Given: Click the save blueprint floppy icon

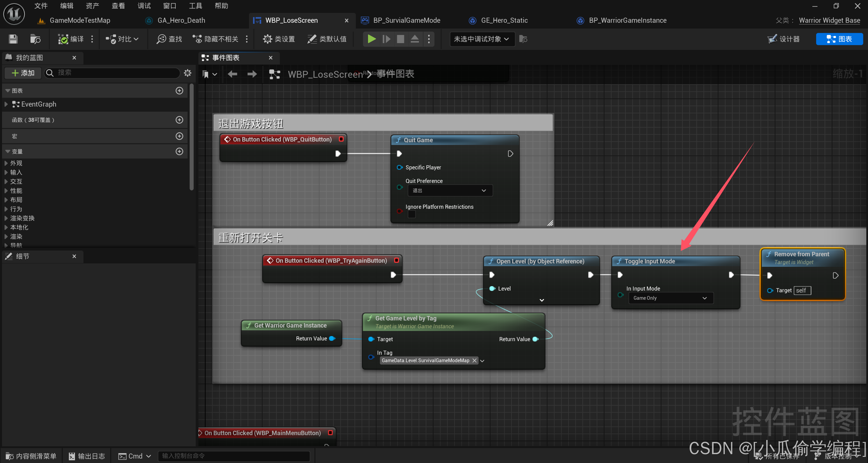Looking at the screenshot, I should coord(13,39).
